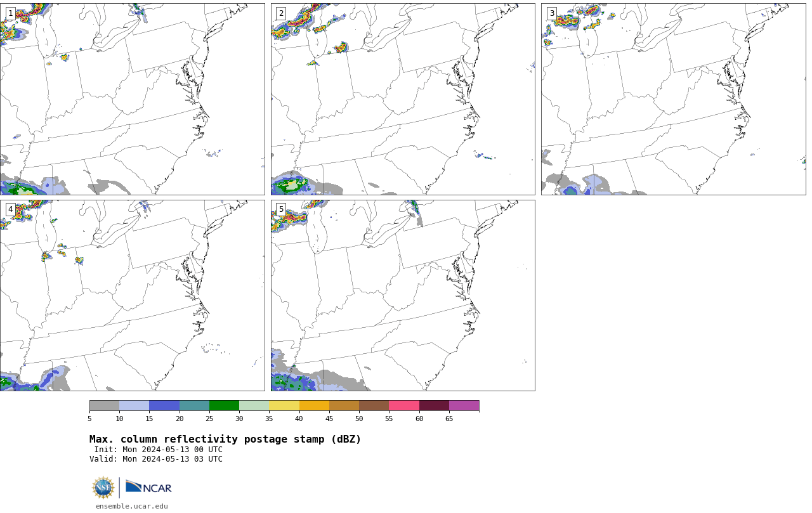The width and height of the screenshot is (812, 513).
Task: Click the tan 45-50 dBZ color swatch
Action: (344, 406)
